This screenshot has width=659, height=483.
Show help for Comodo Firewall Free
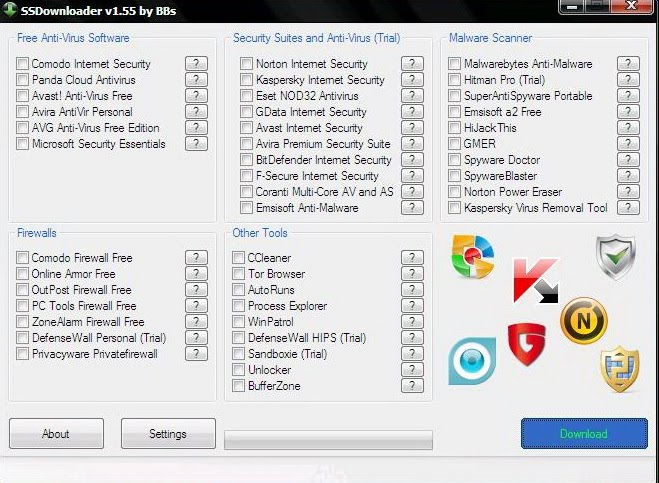(x=196, y=257)
